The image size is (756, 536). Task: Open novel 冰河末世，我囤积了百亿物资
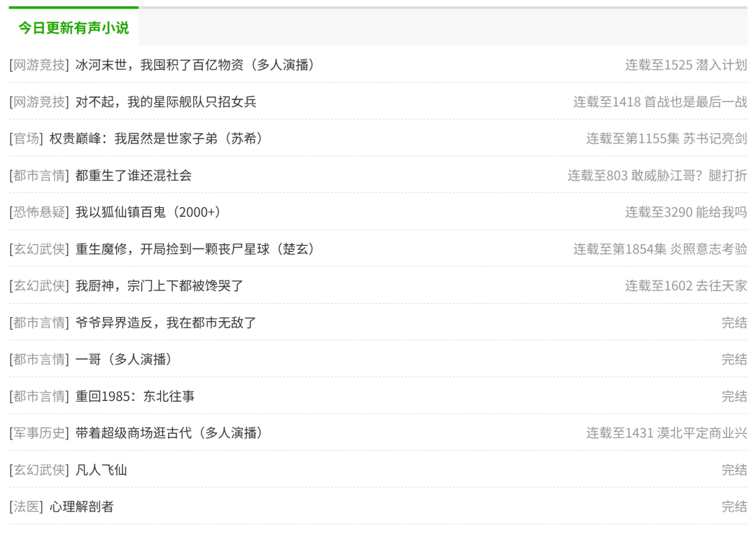(195, 65)
